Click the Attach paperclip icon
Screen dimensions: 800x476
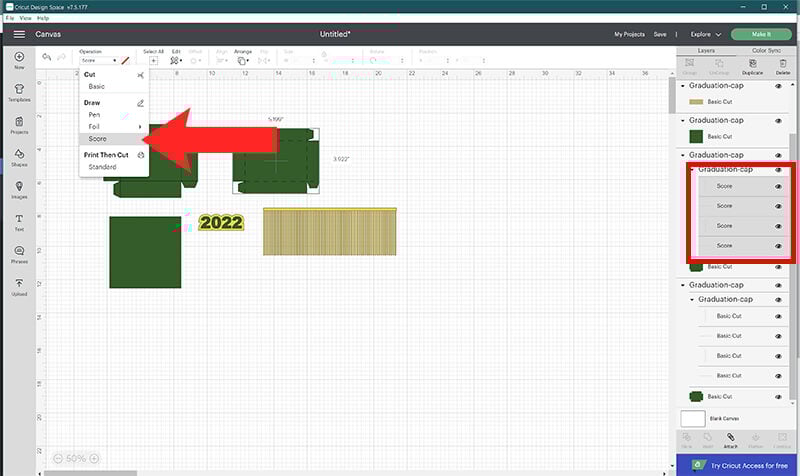(731, 437)
